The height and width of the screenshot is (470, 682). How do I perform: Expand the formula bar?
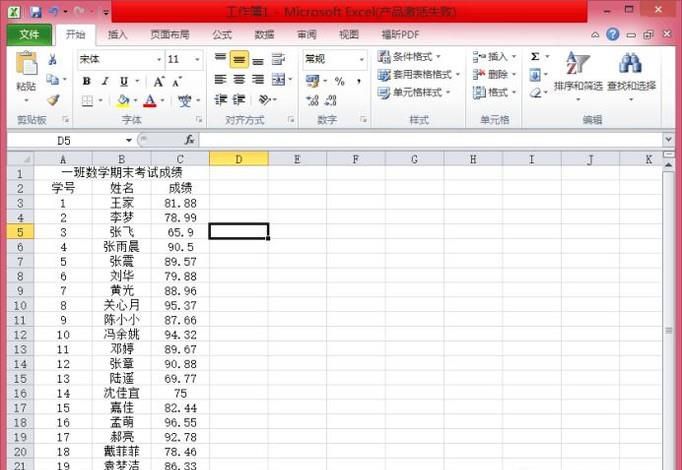[x=669, y=140]
